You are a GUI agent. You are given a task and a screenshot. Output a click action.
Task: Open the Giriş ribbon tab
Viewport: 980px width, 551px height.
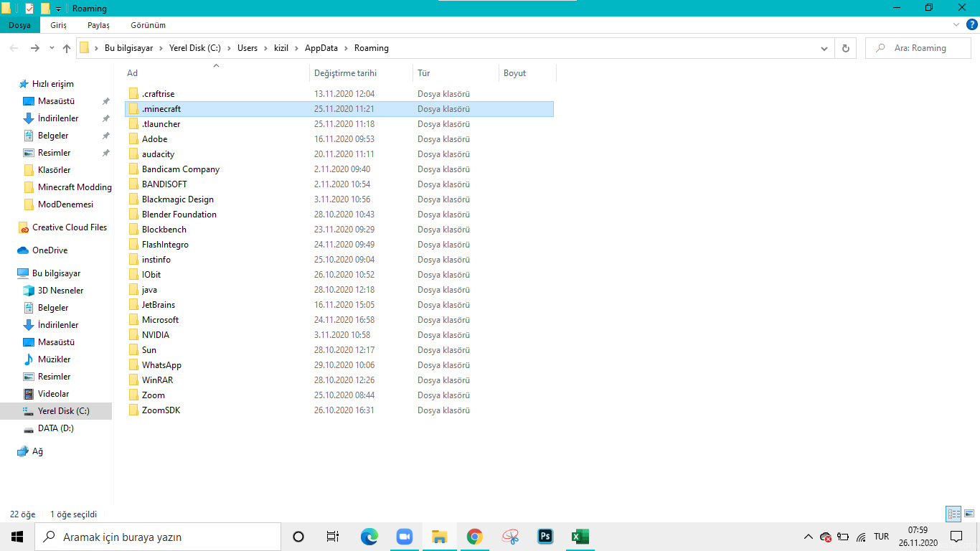59,25
